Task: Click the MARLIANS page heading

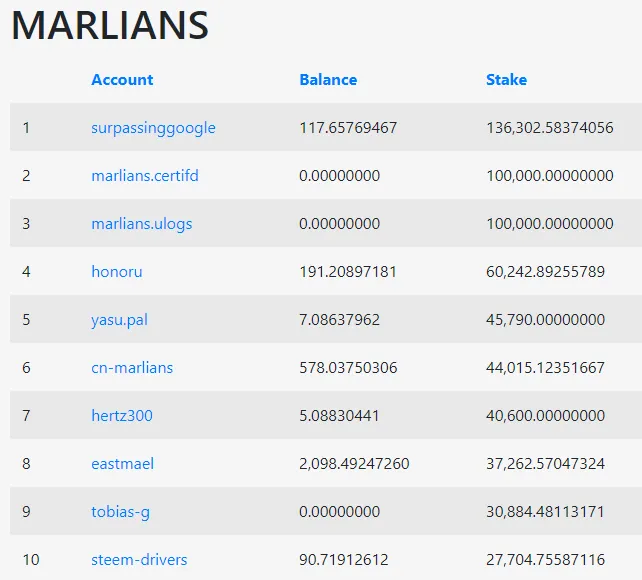Action: click(110, 25)
